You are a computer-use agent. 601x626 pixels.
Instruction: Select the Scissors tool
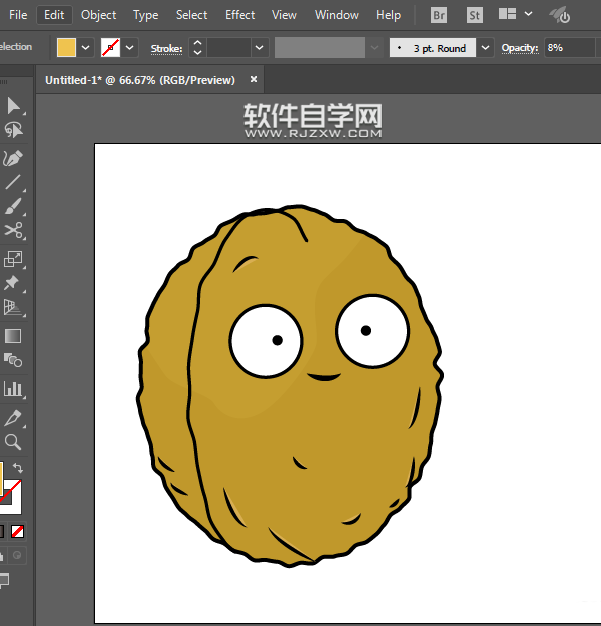(13, 231)
